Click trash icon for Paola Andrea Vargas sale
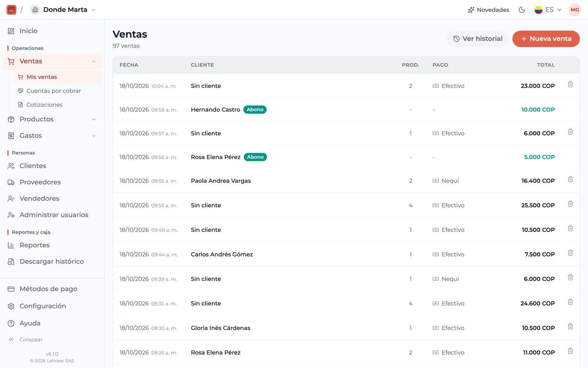The width and height of the screenshot is (588, 368). (570, 179)
